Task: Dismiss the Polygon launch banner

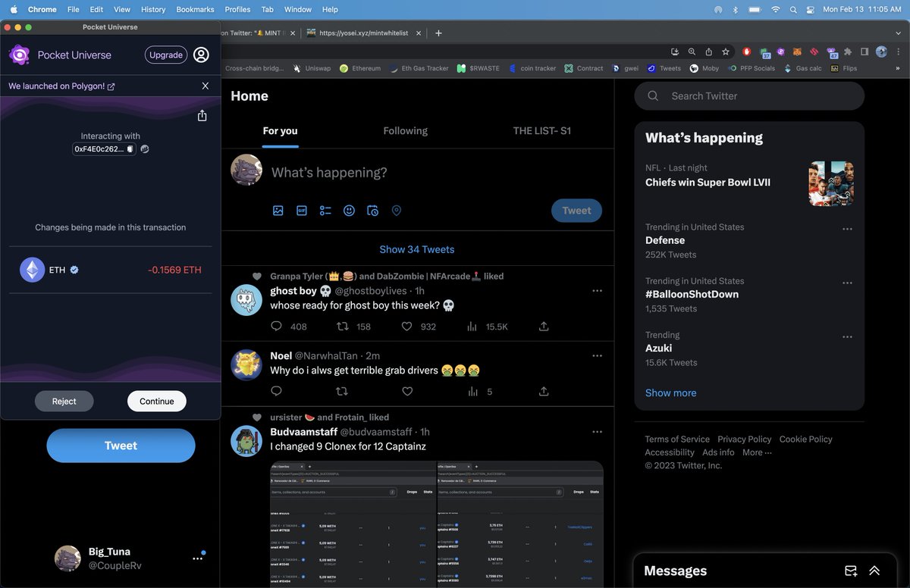Action: point(206,86)
